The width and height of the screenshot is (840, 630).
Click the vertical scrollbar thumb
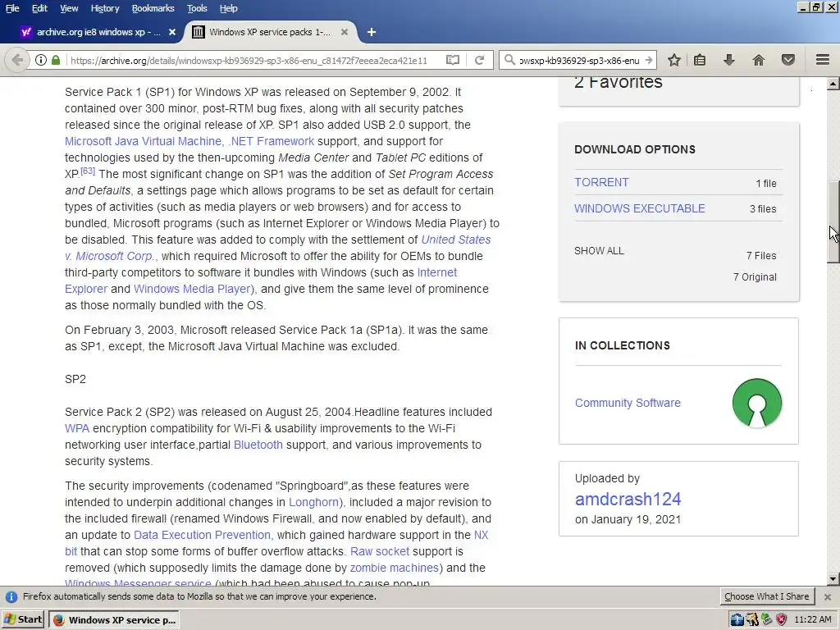[x=833, y=221]
